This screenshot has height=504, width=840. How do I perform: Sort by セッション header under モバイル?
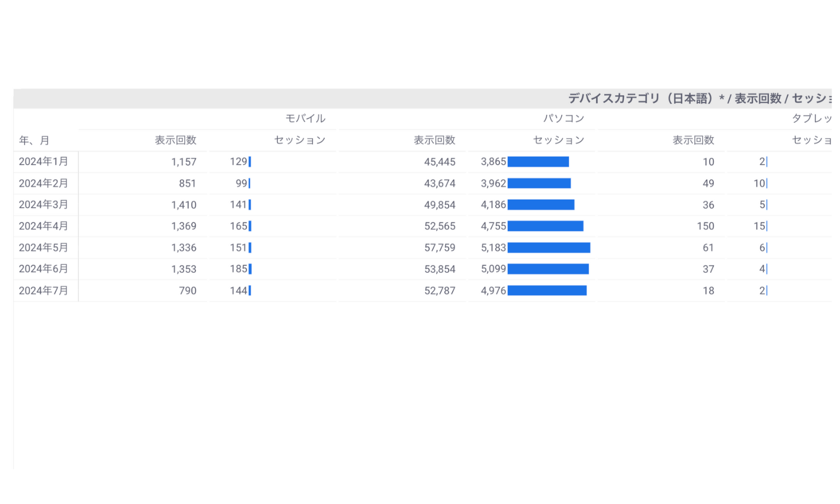(300, 141)
